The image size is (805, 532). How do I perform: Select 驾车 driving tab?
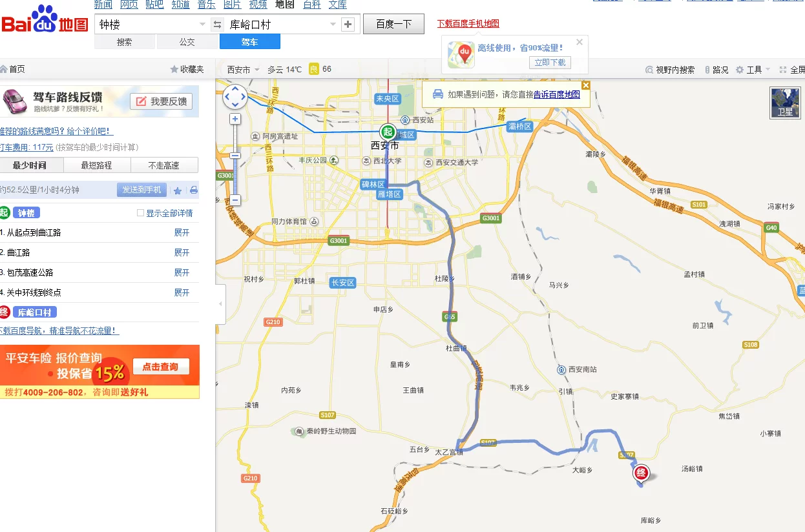click(250, 42)
